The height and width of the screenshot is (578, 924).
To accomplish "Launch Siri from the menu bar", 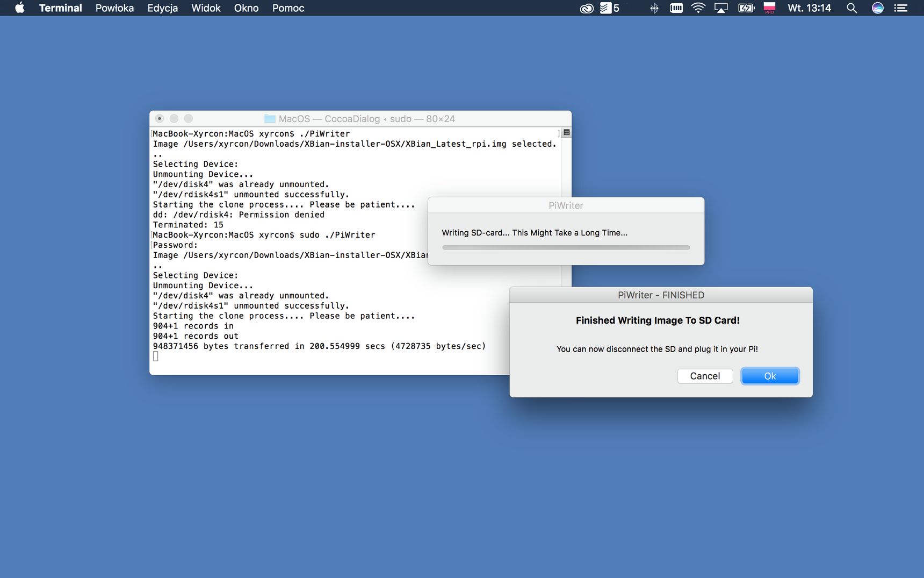I will click(877, 8).
